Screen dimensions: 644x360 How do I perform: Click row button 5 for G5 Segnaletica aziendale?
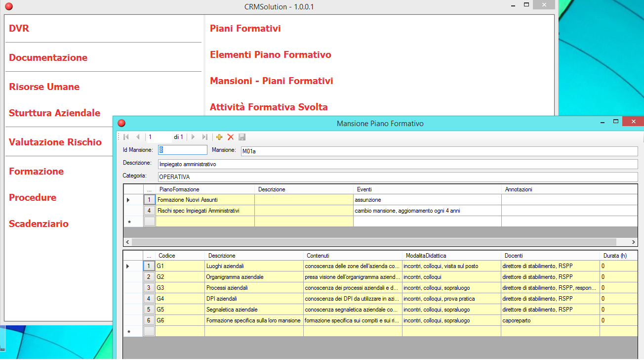click(149, 310)
